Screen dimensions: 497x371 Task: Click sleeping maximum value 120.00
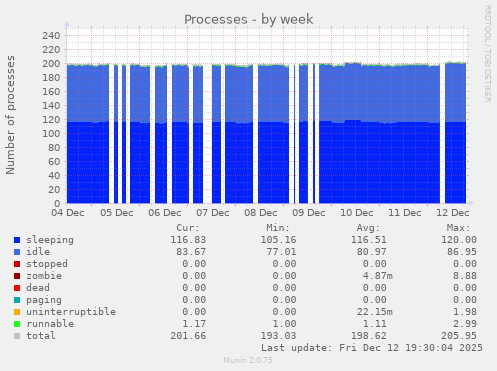[459, 240]
